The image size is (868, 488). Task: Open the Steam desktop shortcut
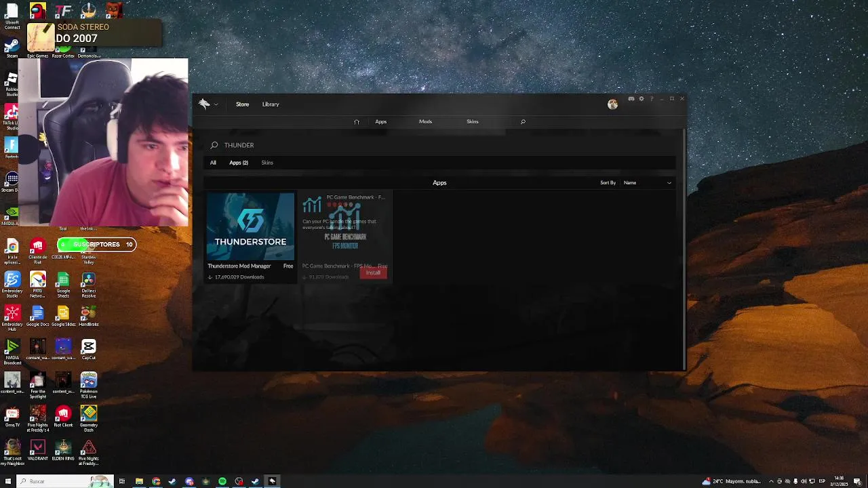point(12,48)
